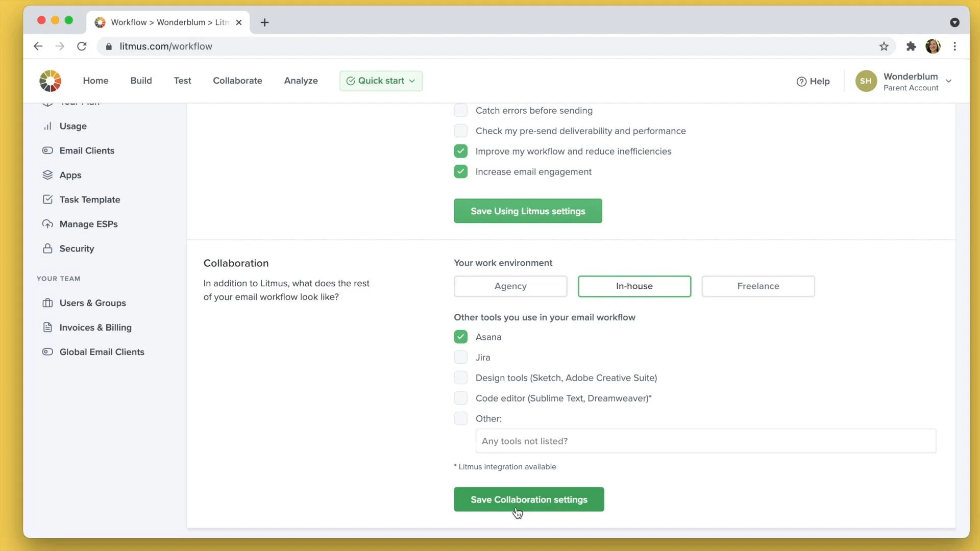Open the Test menu

[x=182, y=81]
